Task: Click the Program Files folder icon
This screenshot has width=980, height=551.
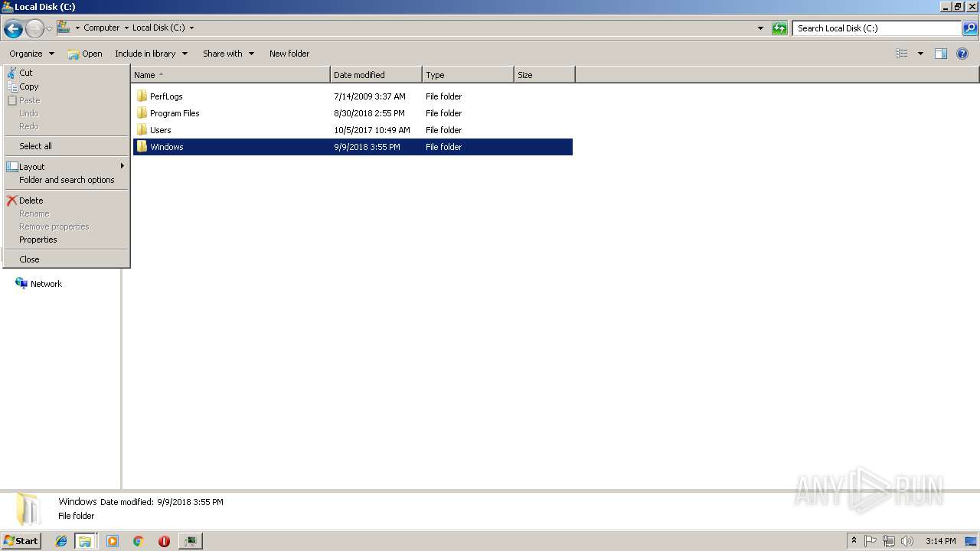Action: [142, 113]
